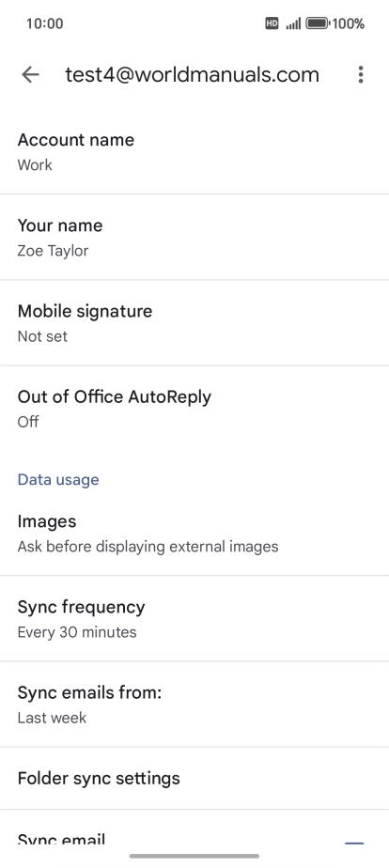Open Sync emails from options
The height and width of the screenshot is (868, 389).
coord(194,705)
